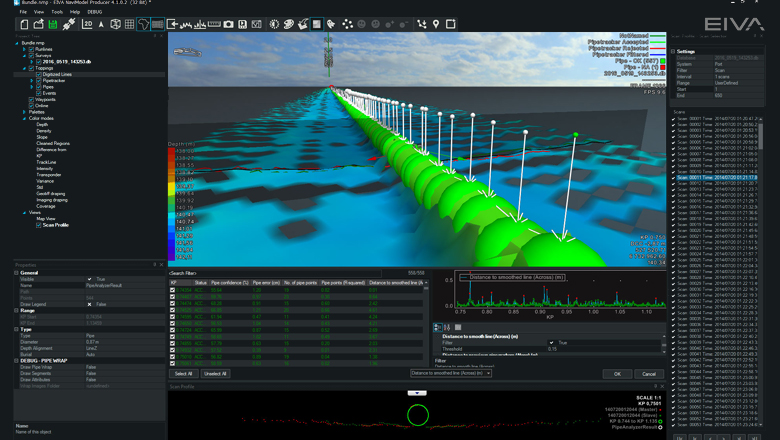Click the OK button
This screenshot has height=440, width=780.
pyautogui.click(x=617, y=374)
